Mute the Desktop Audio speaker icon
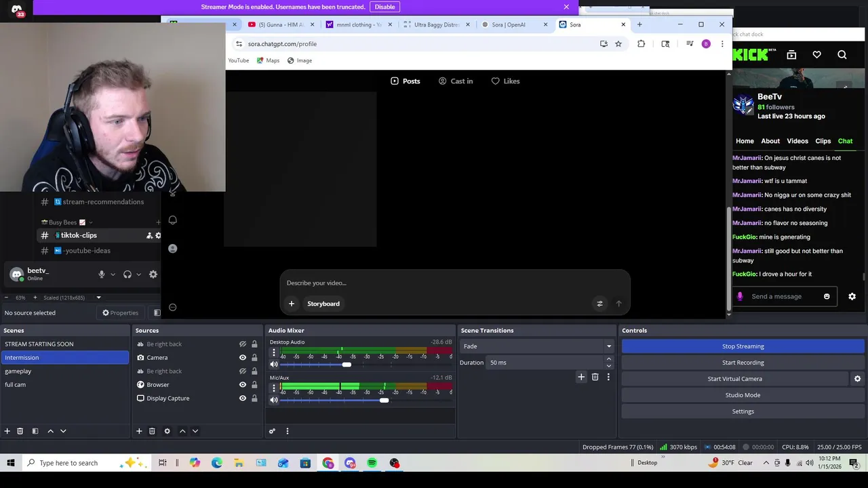This screenshot has height=488, width=868. [274, 365]
